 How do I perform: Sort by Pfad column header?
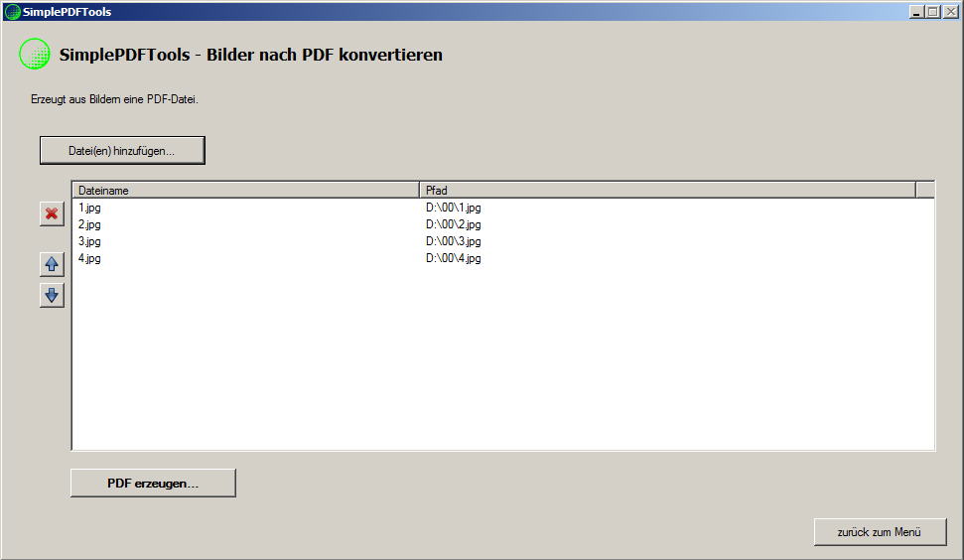coord(668,191)
